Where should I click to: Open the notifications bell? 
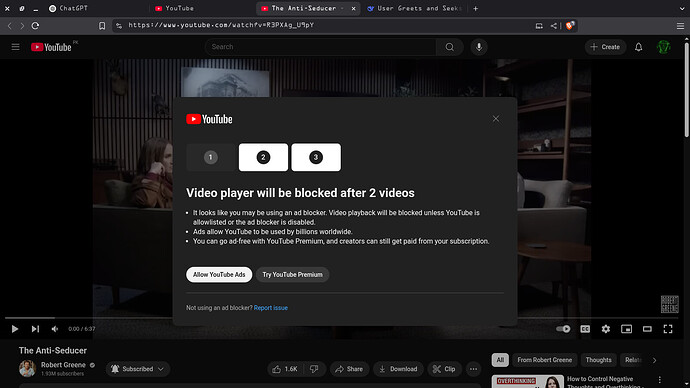[x=639, y=47]
